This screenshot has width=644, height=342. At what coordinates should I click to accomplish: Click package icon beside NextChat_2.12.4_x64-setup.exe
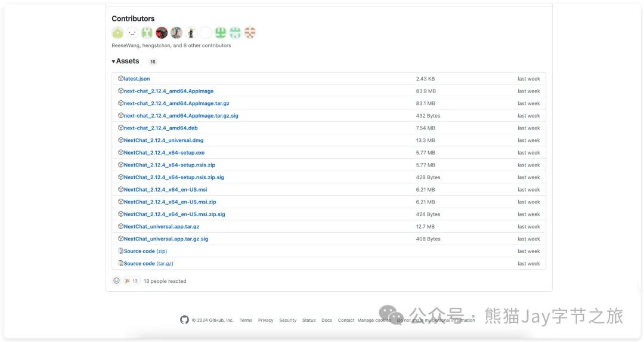point(120,153)
